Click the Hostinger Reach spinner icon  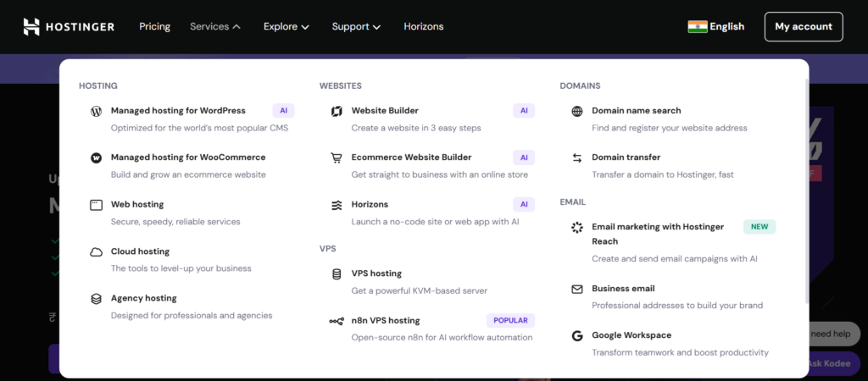point(576,227)
